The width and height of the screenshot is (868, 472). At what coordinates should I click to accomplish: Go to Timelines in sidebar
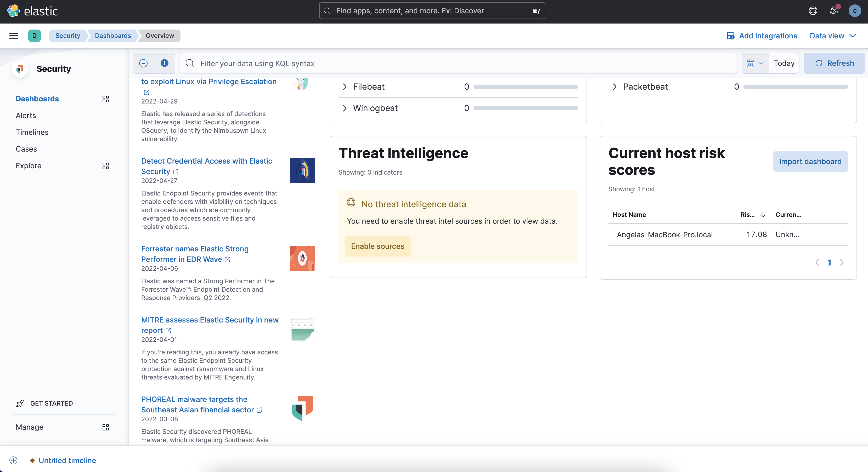point(32,132)
